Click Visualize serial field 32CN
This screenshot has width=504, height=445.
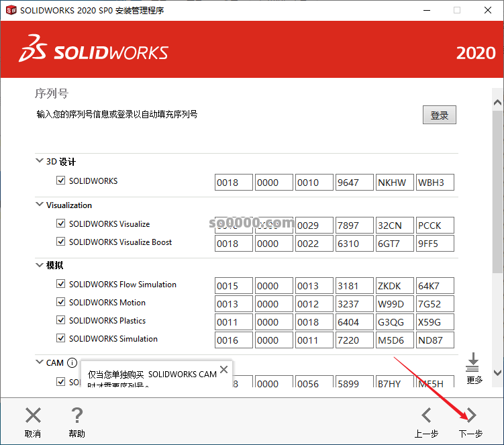tap(395, 225)
